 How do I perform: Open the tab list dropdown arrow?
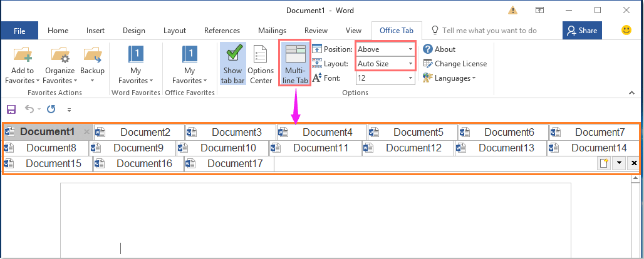619,163
